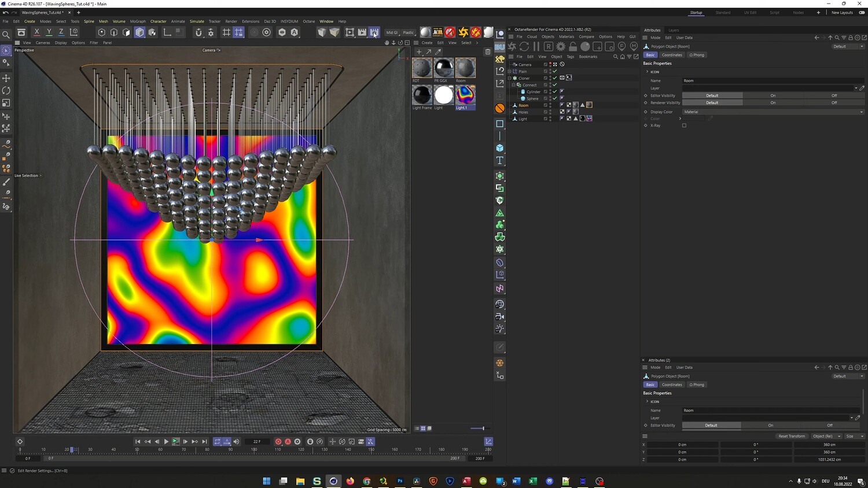Open File Explorer from the taskbar

coord(300,481)
